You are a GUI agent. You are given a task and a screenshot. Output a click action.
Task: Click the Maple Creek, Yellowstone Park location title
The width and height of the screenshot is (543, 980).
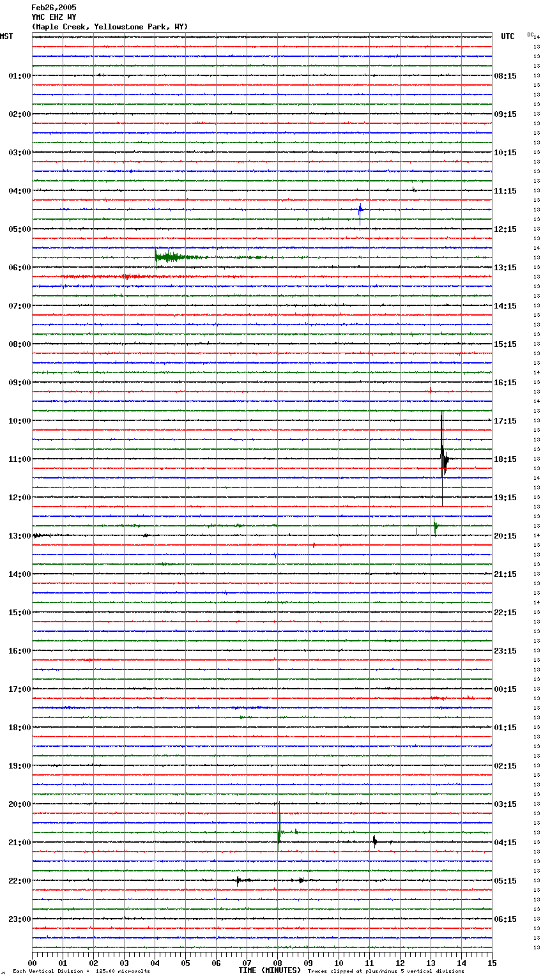(110, 27)
